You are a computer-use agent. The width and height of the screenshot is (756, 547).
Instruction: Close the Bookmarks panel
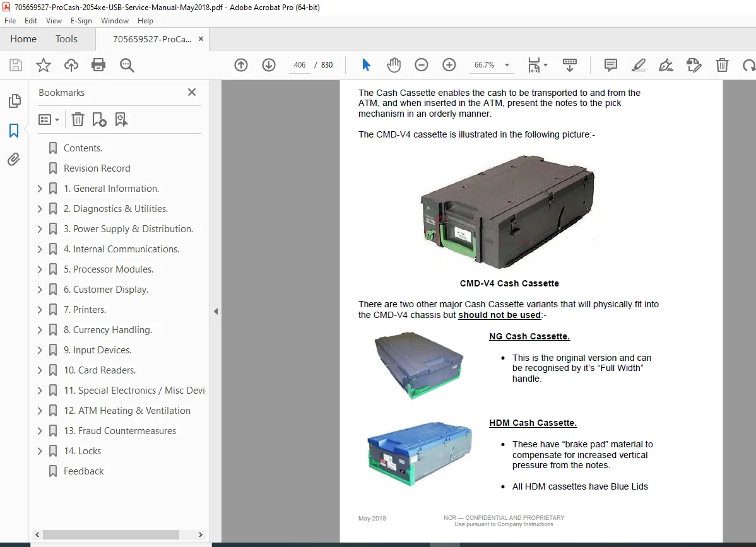(192, 92)
